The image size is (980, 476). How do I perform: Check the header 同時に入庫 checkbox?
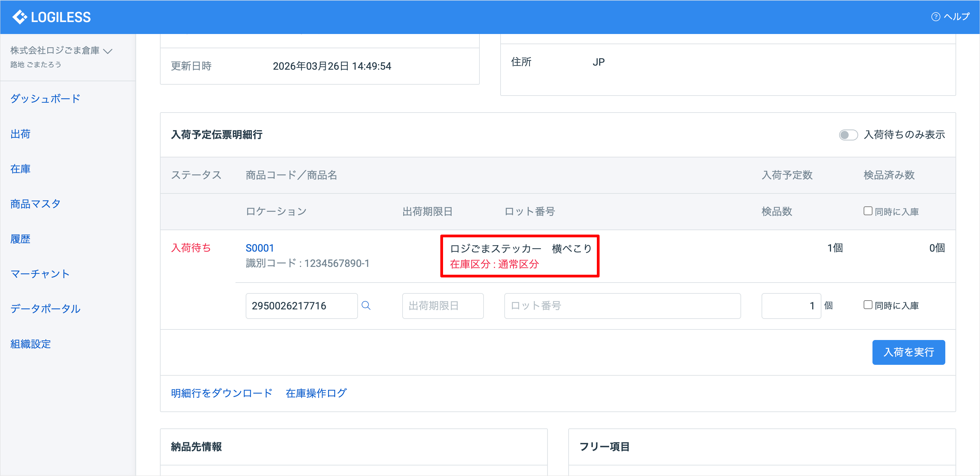[x=868, y=211]
